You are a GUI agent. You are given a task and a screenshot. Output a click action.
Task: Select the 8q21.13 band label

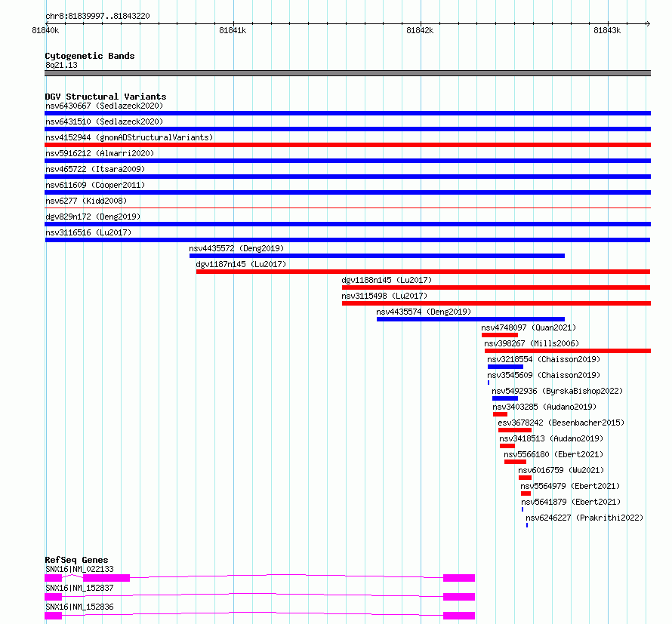61,65
